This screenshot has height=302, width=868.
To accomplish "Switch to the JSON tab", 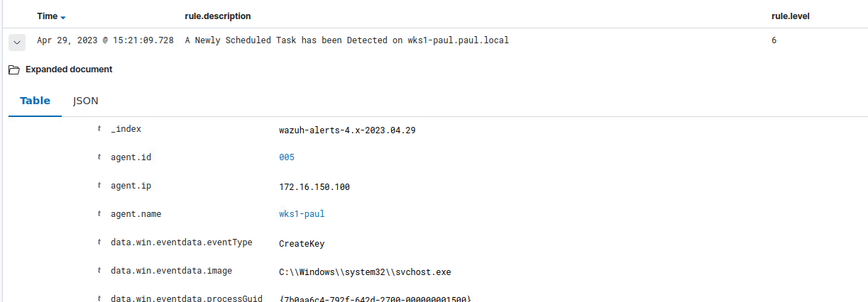I will pos(86,101).
